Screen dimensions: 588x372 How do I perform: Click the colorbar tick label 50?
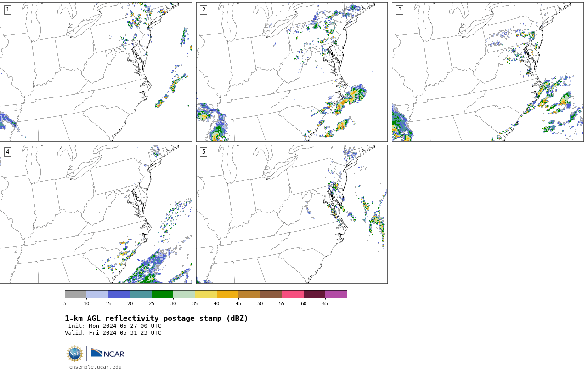(x=260, y=303)
